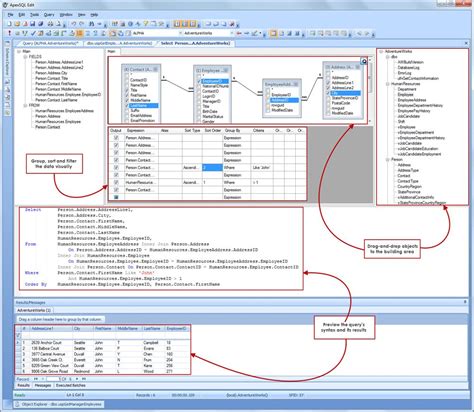The width and height of the screenshot is (474, 412).
Task: Check the PostalCode checkbox in Address table
Action: click(328, 103)
